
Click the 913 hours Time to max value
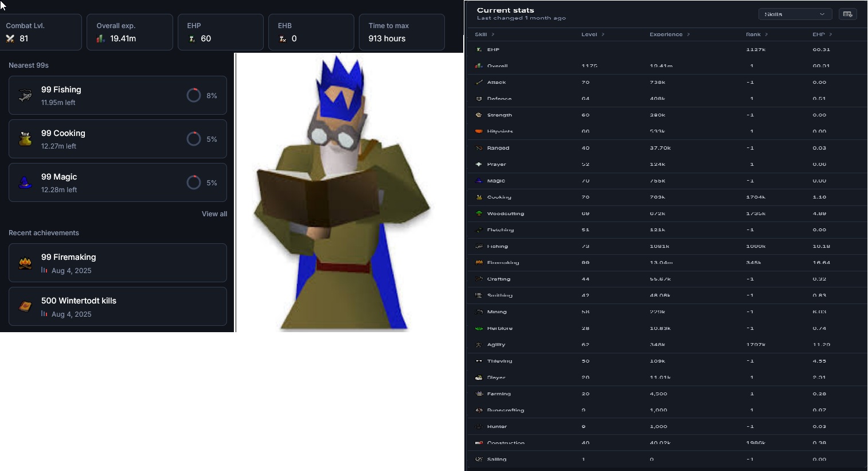(387, 38)
